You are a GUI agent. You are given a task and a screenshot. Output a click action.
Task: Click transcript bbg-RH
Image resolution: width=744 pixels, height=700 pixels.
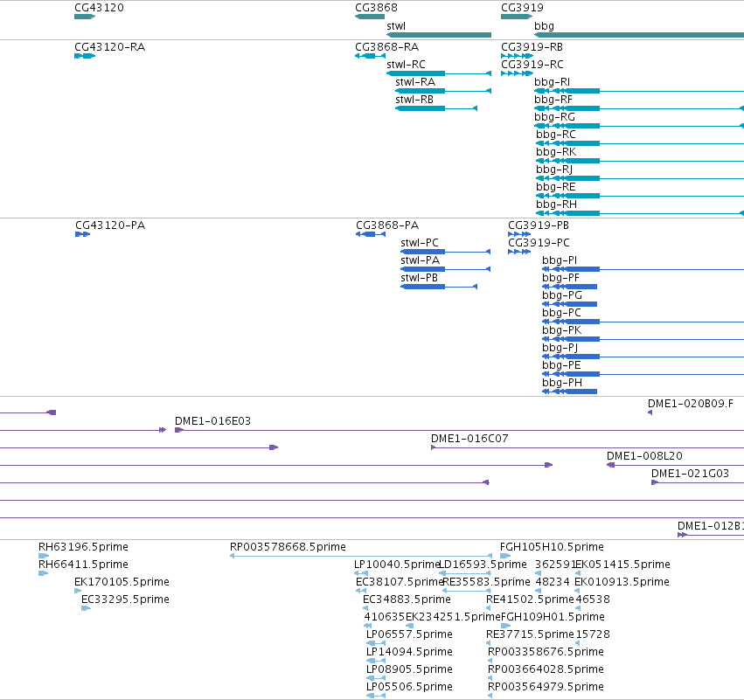click(557, 204)
